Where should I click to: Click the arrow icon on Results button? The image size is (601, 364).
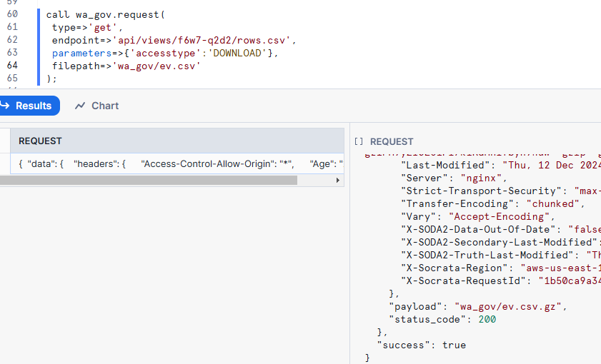(x=4, y=106)
